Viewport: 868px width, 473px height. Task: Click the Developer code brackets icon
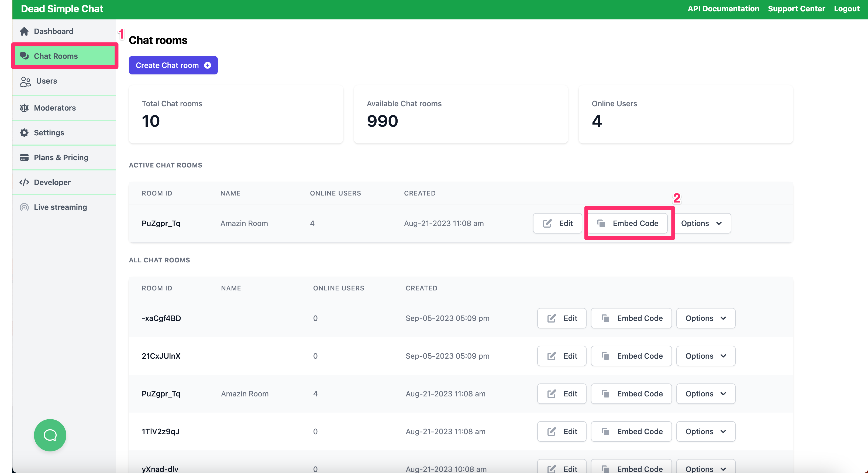pyautogui.click(x=24, y=182)
